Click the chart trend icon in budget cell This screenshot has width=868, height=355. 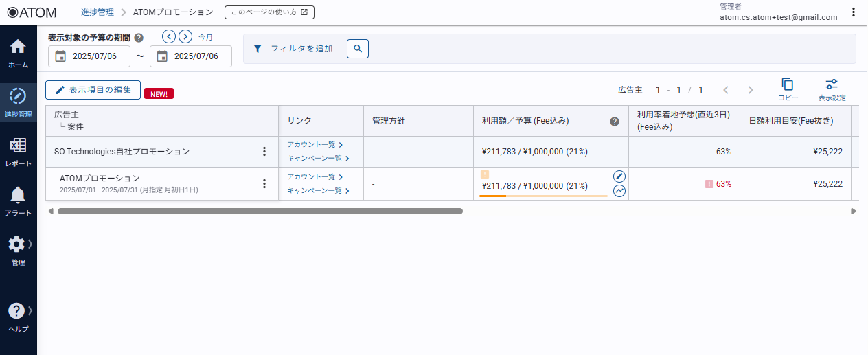tap(619, 191)
